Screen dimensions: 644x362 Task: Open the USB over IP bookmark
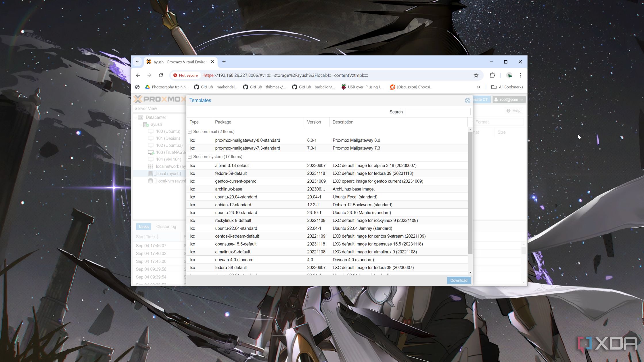click(363, 87)
